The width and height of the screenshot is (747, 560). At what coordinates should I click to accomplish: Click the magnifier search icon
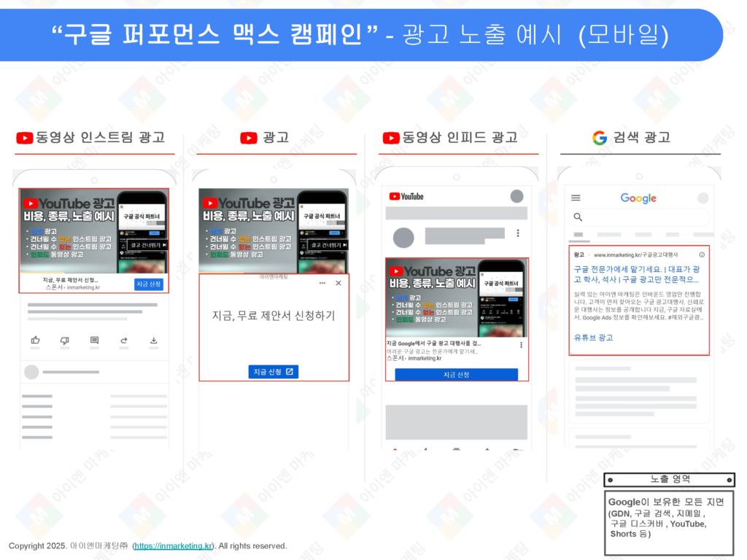pyautogui.click(x=578, y=217)
